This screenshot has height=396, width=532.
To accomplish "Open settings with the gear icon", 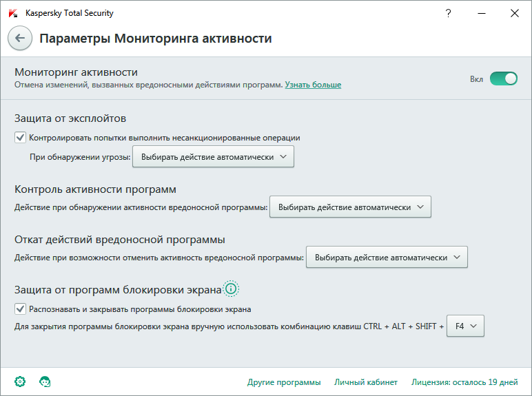I will 20,382.
